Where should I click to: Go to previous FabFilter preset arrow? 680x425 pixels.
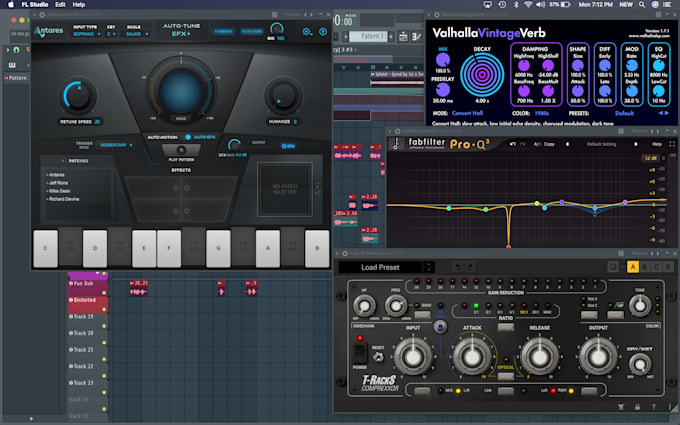click(x=567, y=144)
